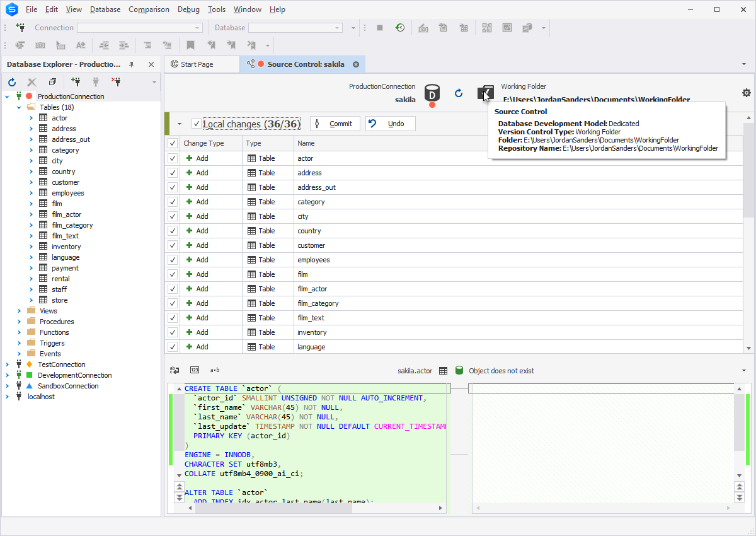This screenshot has height=536, width=756.
Task: Click the Refresh icon in Database Explorer
Action: (x=12, y=82)
